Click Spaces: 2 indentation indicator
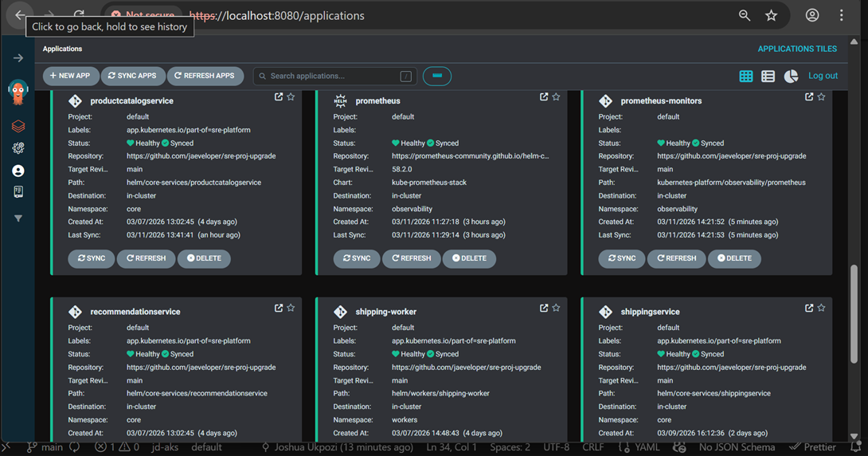 (x=510, y=447)
